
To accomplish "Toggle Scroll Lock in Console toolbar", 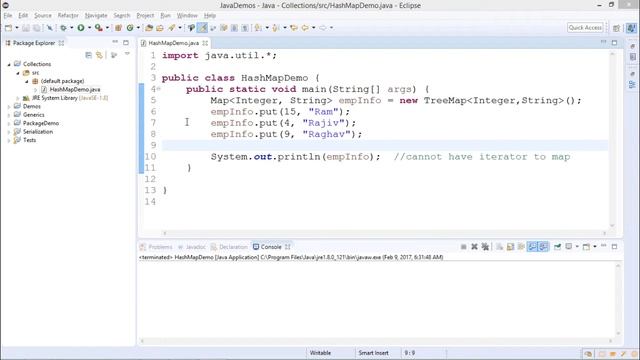I will 510,247.
